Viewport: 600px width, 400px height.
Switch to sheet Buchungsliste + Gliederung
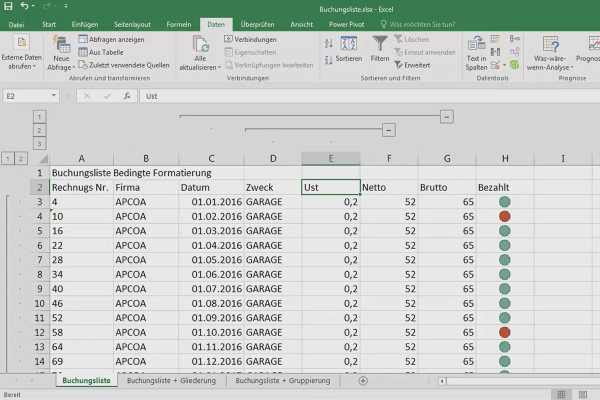pyautogui.click(x=171, y=380)
